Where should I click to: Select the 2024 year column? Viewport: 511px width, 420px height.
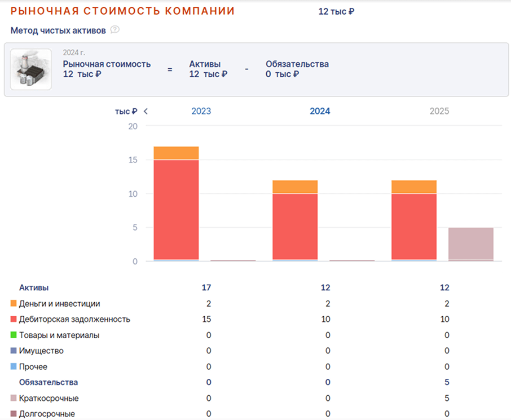pyautogui.click(x=320, y=112)
